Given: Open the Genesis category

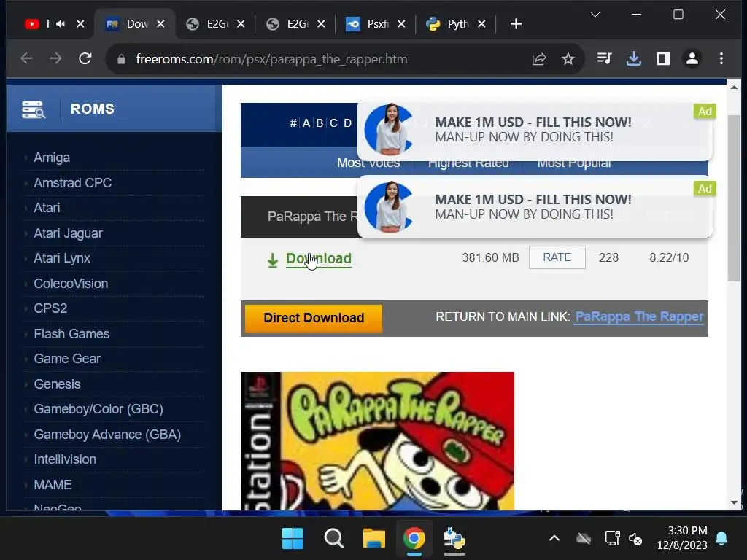Looking at the screenshot, I should [57, 384].
